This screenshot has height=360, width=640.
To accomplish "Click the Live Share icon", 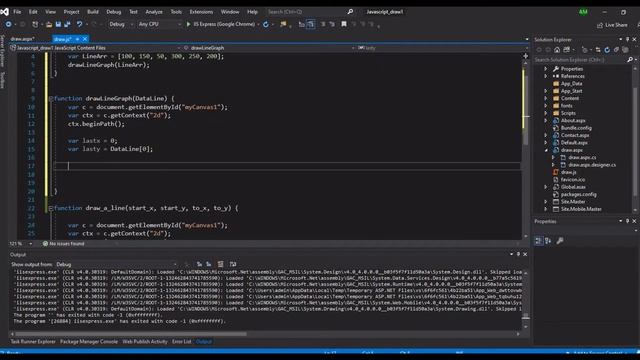I will click(600, 25).
